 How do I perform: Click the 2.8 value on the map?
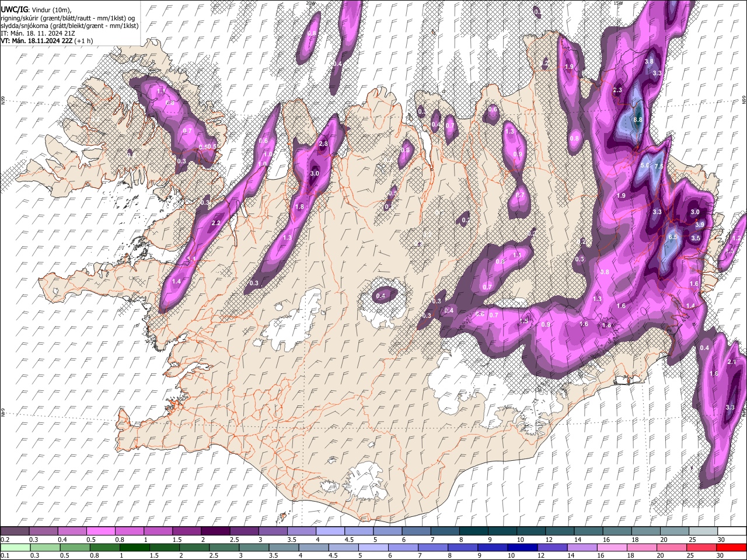point(323,143)
